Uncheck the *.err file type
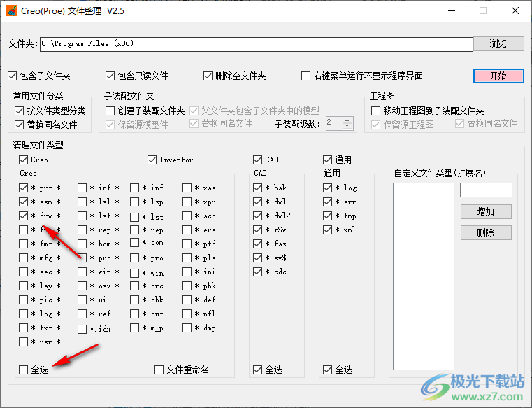 coord(327,202)
